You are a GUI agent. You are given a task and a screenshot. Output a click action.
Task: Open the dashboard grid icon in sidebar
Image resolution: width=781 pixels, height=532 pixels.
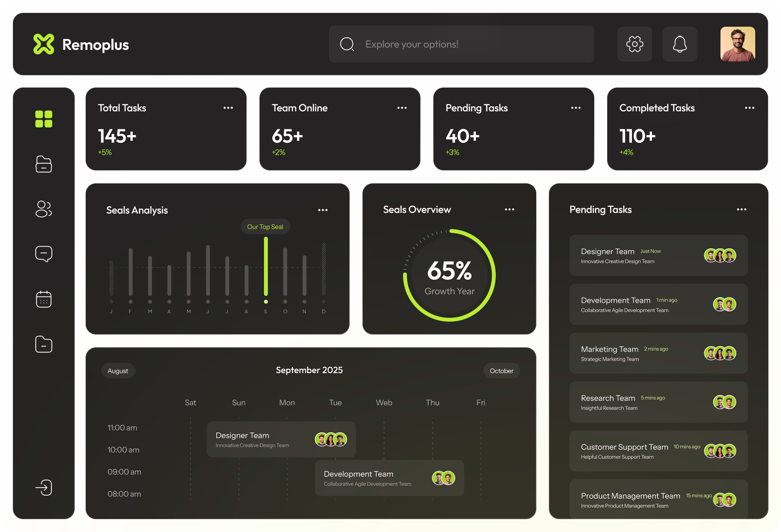pyautogui.click(x=44, y=119)
